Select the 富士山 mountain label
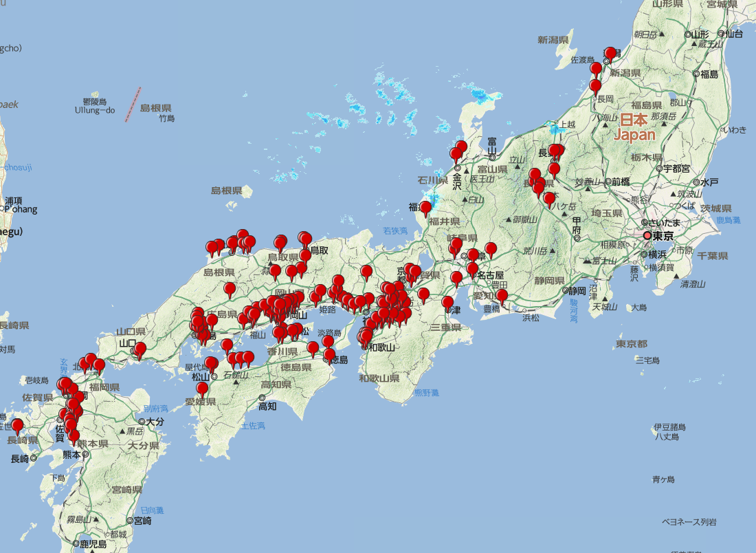The width and height of the screenshot is (756, 553). click(605, 261)
